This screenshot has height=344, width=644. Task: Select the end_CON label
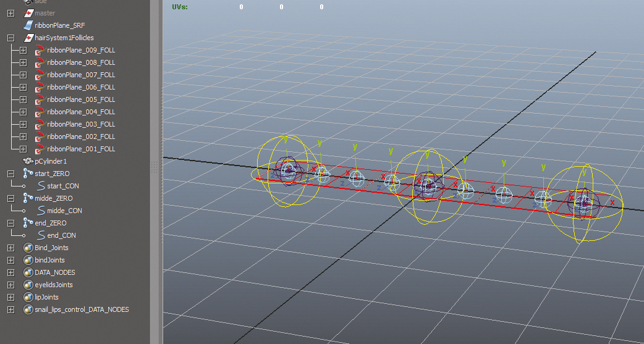tap(62, 235)
